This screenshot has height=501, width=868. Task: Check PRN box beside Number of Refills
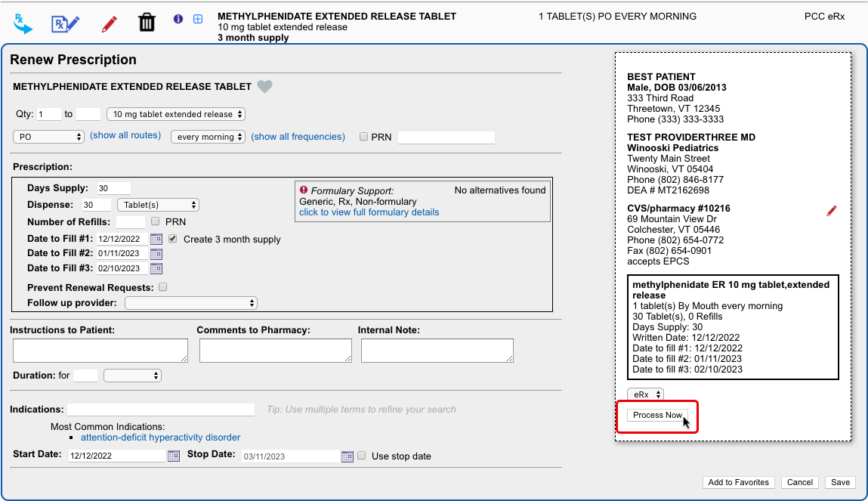[x=156, y=221]
